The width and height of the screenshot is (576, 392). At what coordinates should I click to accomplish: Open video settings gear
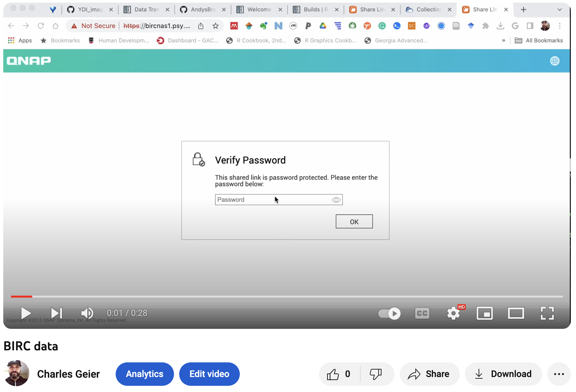pyautogui.click(x=454, y=313)
